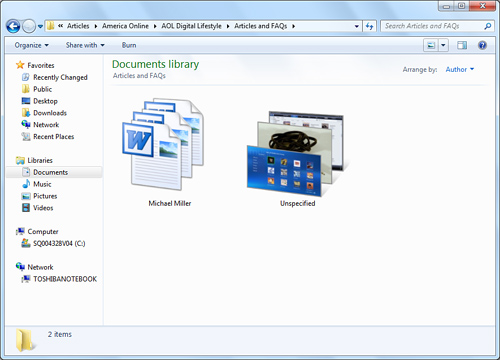Change view with the views button
The image size is (500, 360).
[431, 45]
